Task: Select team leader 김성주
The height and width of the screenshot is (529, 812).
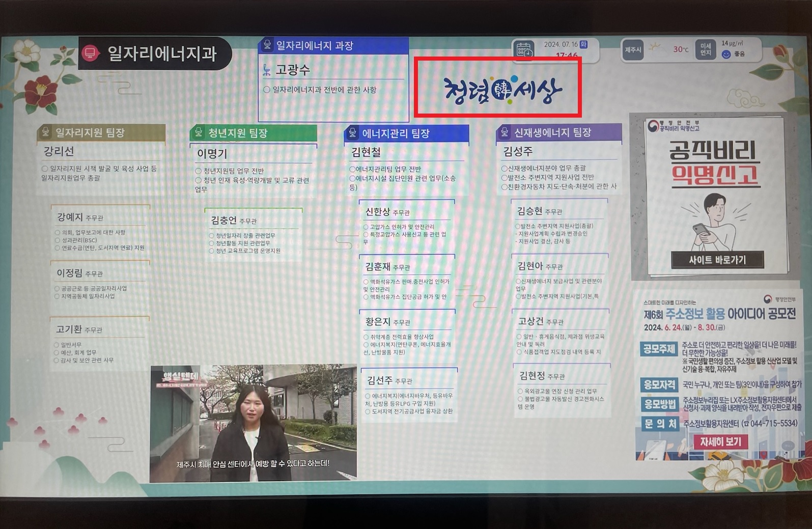Action: [x=518, y=151]
